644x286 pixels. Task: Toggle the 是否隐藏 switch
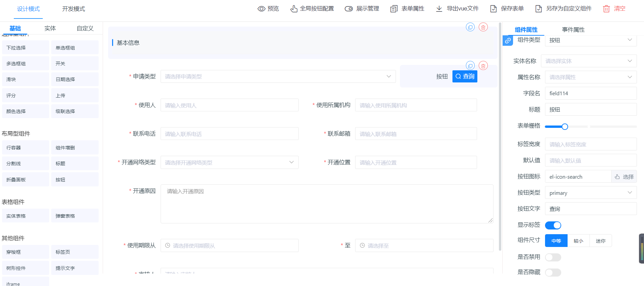[x=553, y=273]
